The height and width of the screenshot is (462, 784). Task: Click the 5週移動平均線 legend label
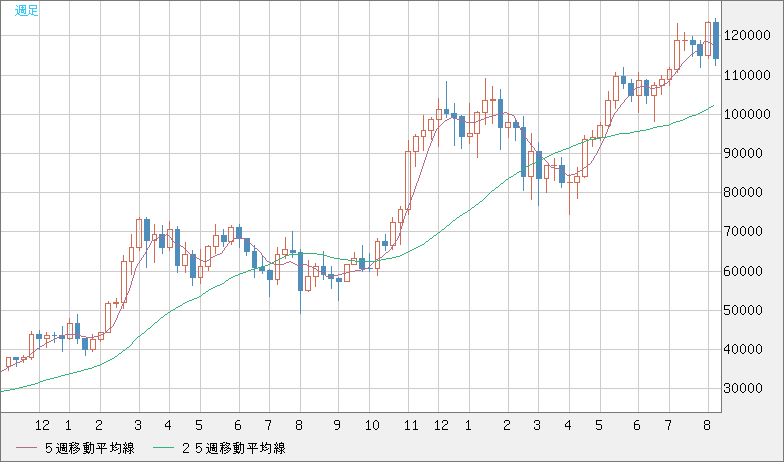pos(90,448)
